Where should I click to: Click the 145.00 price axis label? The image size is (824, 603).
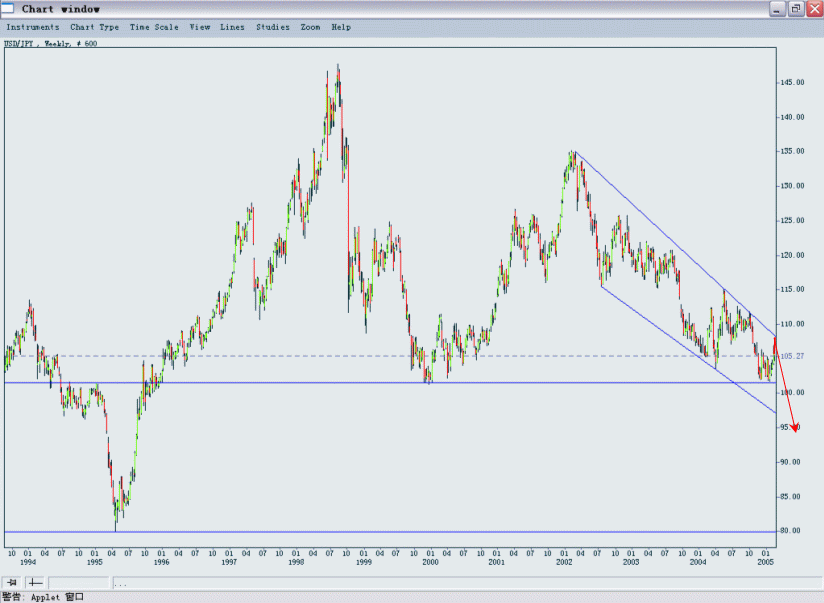(792, 83)
